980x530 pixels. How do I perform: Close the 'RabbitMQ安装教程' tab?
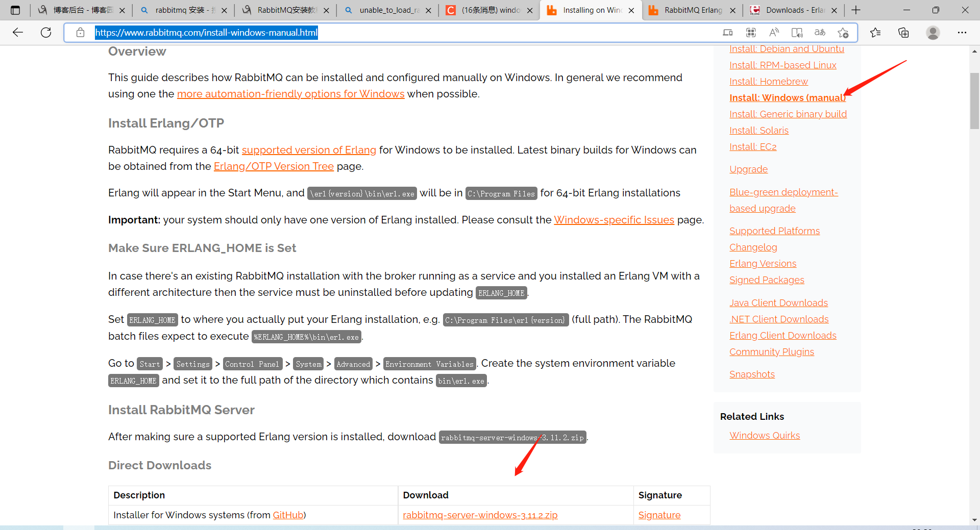coord(326,10)
